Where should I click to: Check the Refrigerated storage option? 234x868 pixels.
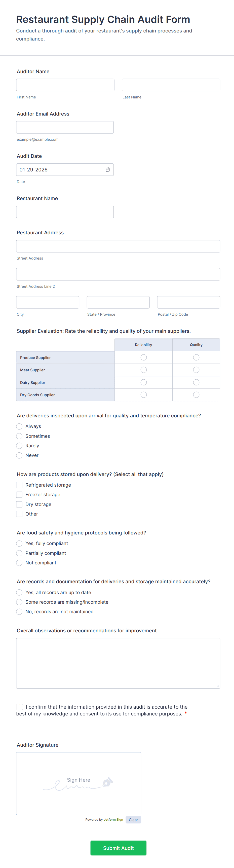[19, 485]
